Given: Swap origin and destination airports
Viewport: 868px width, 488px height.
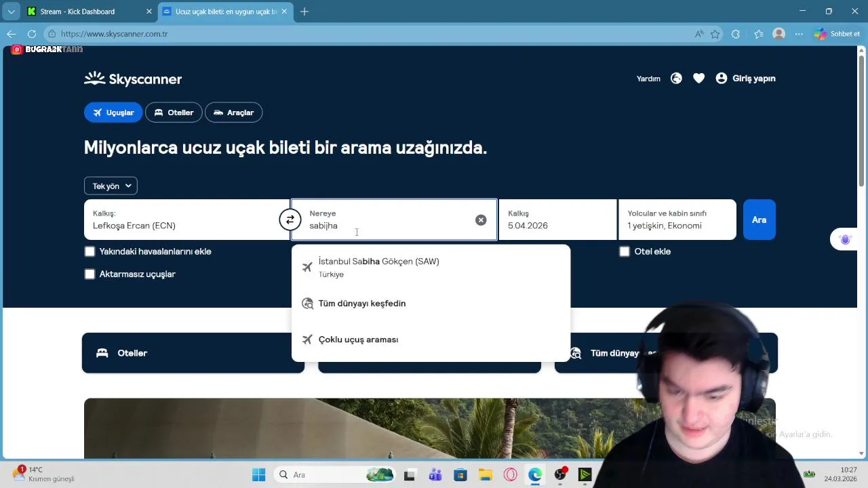Looking at the screenshot, I should coord(290,220).
